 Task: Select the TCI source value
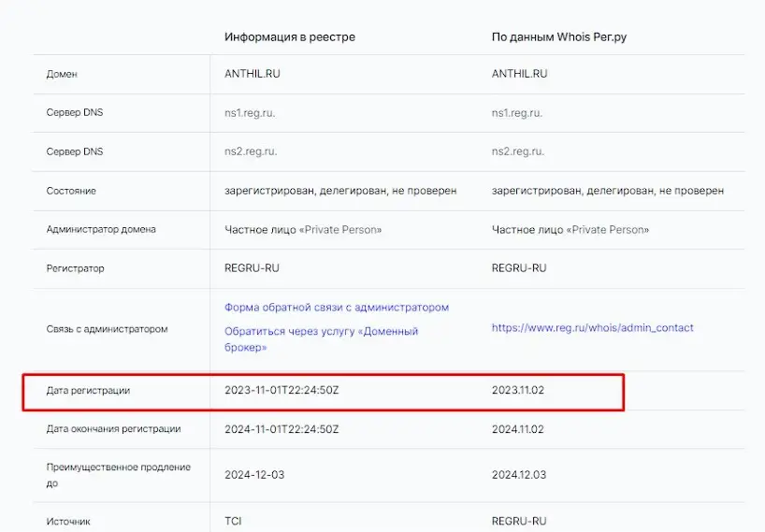point(233,521)
